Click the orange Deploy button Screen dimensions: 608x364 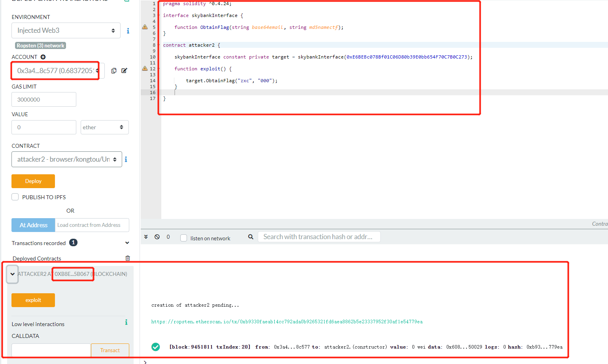point(33,181)
